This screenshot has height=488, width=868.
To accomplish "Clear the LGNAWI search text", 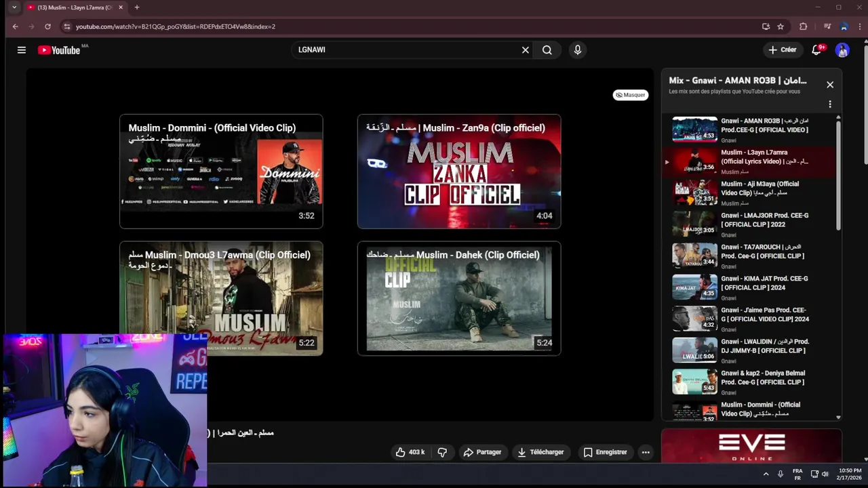I will point(525,49).
